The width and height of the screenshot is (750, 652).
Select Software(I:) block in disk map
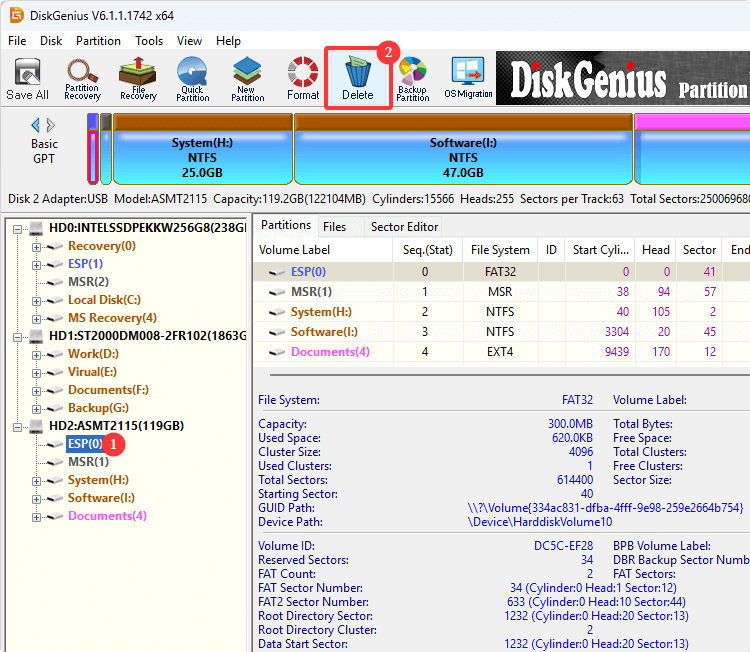463,149
